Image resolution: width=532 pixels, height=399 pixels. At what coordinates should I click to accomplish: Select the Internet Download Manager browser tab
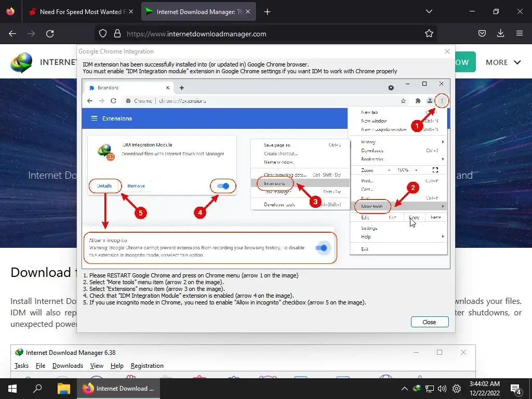click(198, 11)
